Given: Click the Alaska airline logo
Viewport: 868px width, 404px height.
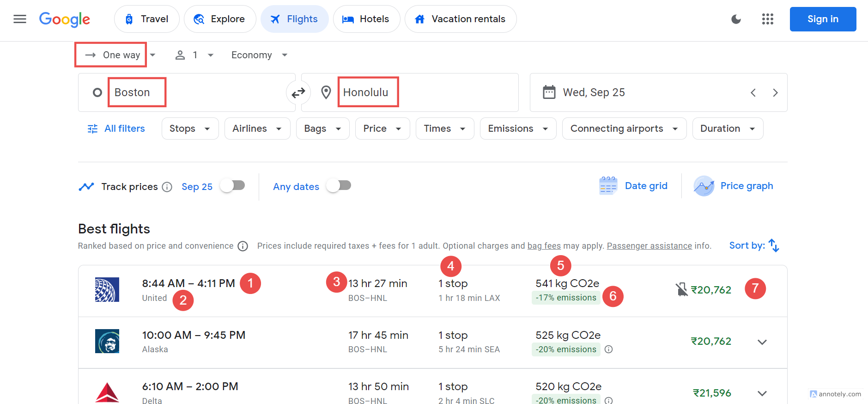Looking at the screenshot, I should 107,341.
